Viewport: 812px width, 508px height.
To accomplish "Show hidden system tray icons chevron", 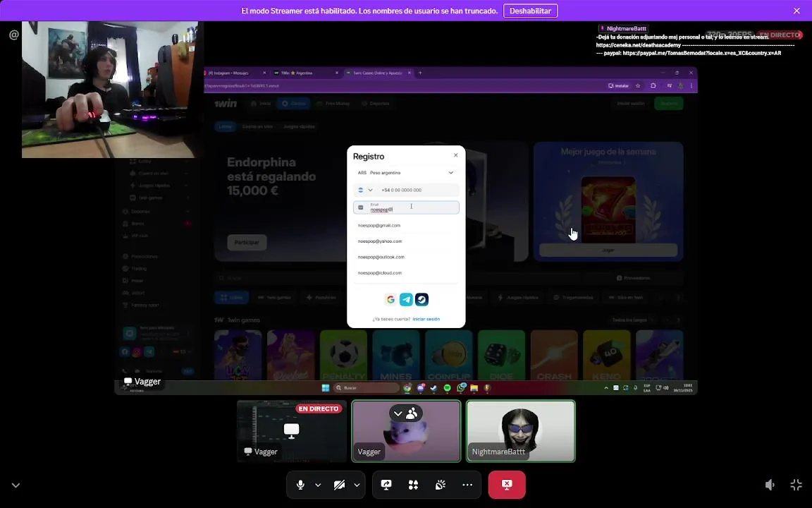I will (x=606, y=388).
